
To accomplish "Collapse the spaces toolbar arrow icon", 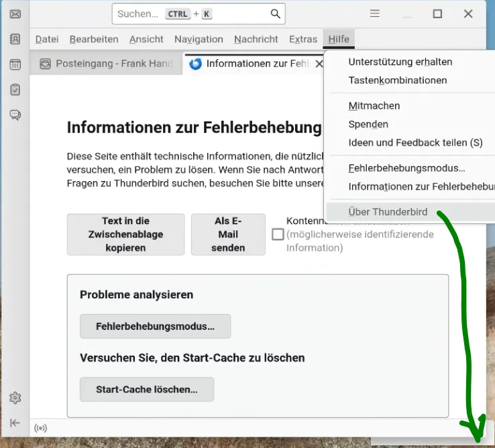I will [15, 423].
